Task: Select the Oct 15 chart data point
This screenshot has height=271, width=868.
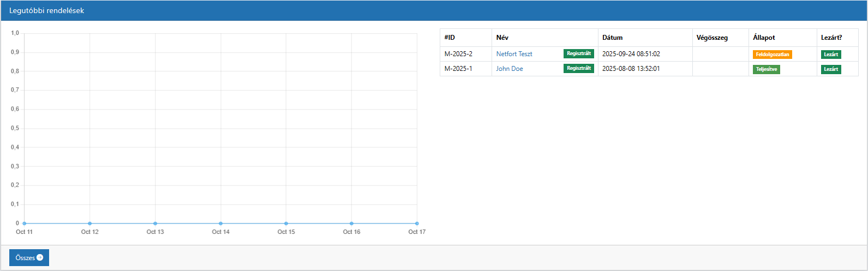Action: point(286,224)
